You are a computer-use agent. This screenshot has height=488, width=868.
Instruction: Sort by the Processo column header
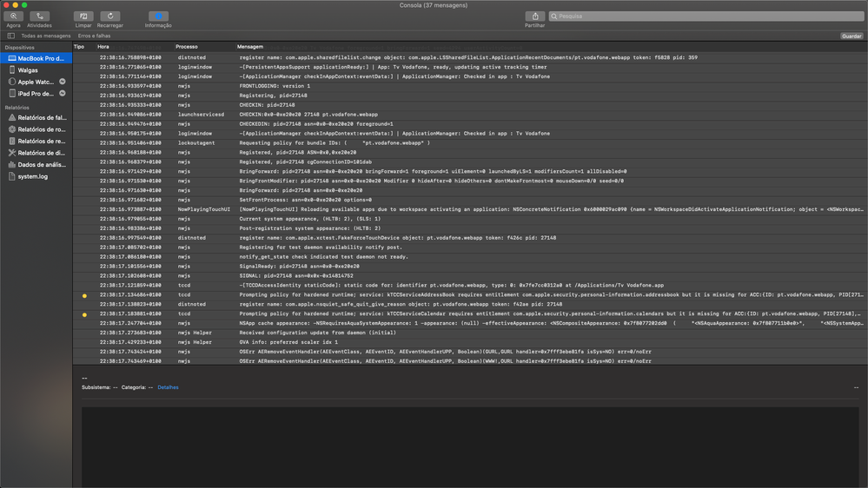(187, 47)
